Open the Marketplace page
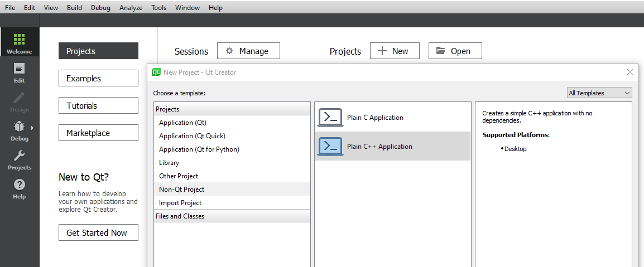The image size is (644, 267). 99,133
